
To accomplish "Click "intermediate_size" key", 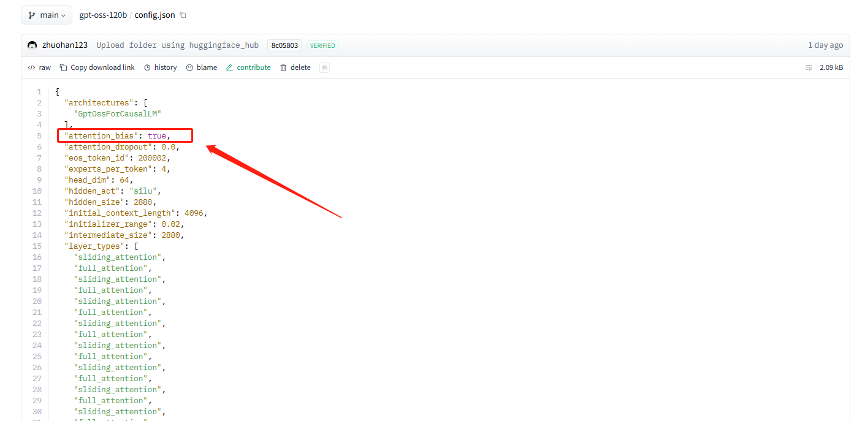I will pyautogui.click(x=108, y=235).
